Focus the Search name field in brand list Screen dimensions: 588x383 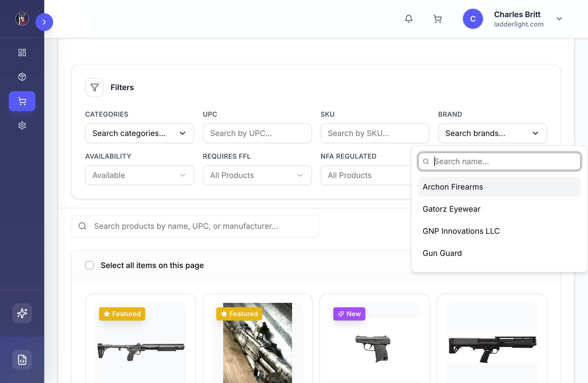(x=499, y=161)
